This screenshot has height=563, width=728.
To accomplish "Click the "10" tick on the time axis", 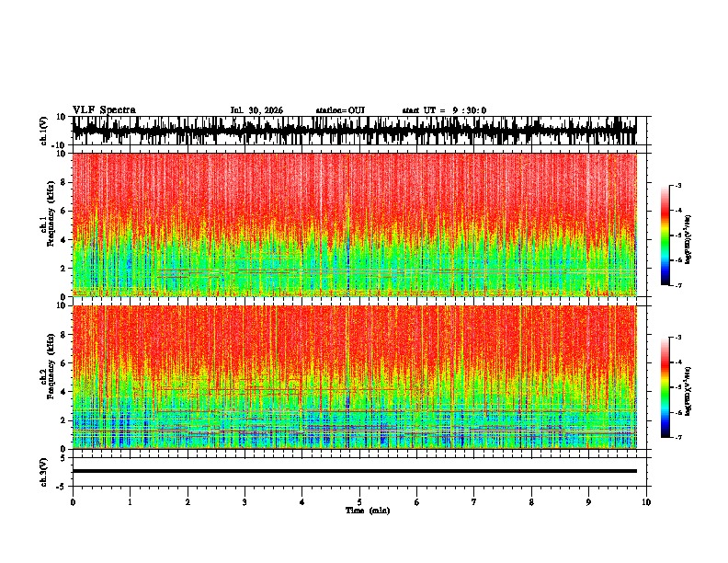I will coord(646,502).
